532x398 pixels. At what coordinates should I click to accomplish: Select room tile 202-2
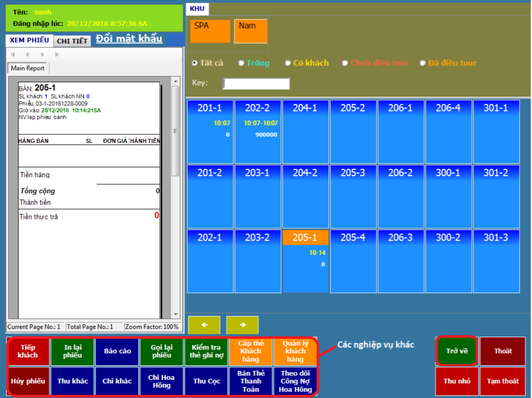click(x=258, y=132)
